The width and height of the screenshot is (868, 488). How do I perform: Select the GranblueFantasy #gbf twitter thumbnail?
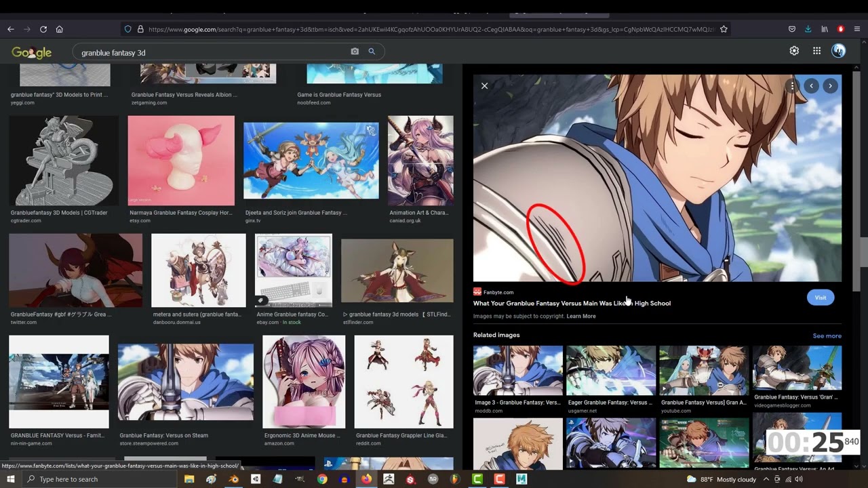point(76,270)
